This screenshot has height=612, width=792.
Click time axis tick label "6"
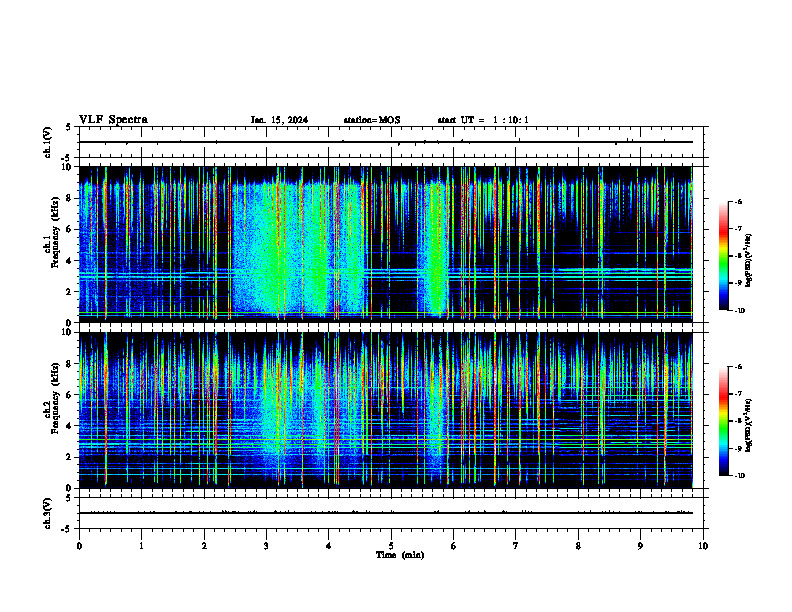pyautogui.click(x=454, y=546)
